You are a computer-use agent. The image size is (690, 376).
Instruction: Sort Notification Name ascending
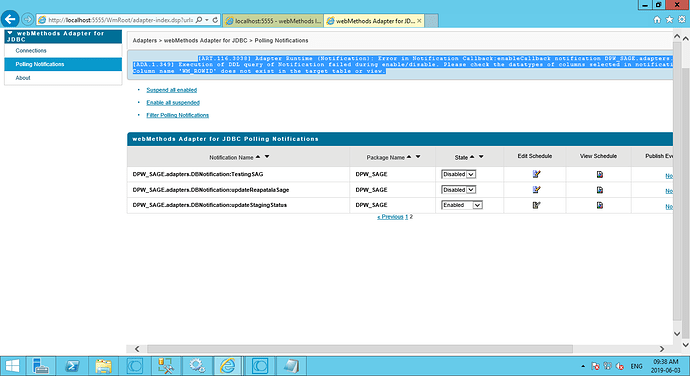tap(258, 157)
